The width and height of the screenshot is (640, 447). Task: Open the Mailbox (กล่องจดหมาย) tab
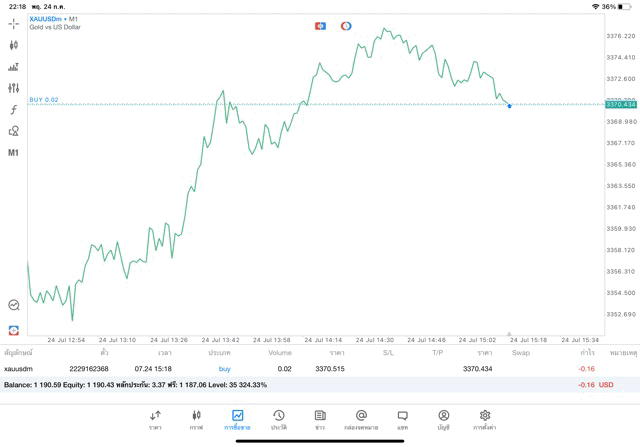pos(361,419)
